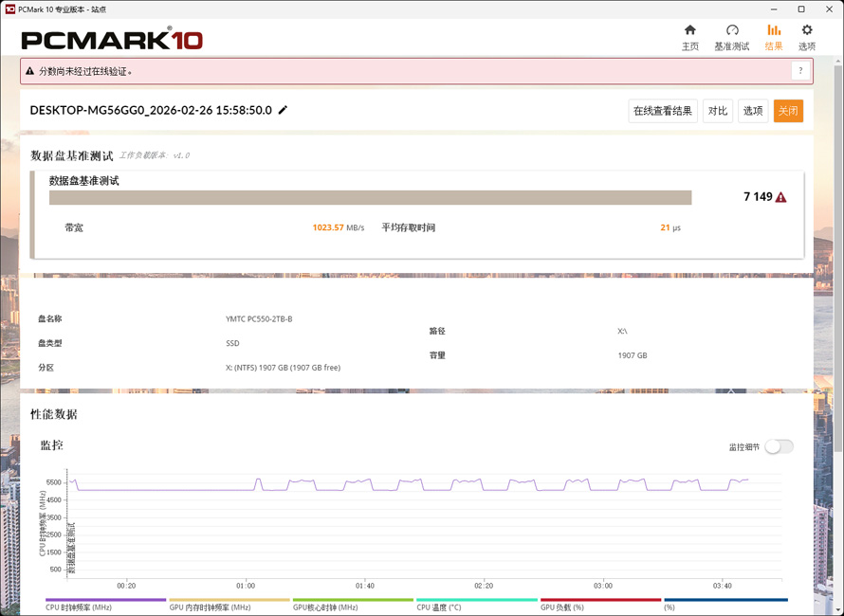Click the purple CPU 时钟频率 legend swatch
The width and height of the screenshot is (844, 616).
pyautogui.click(x=105, y=600)
